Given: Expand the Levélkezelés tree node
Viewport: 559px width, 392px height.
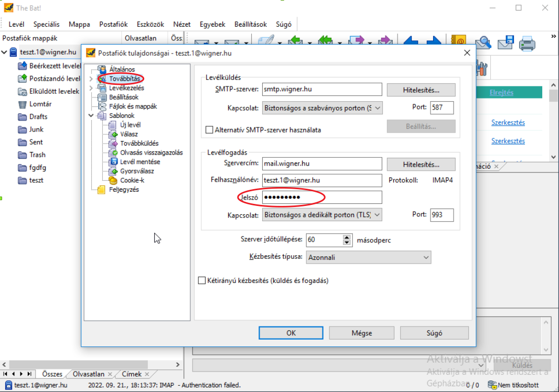Looking at the screenshot, I should click(x=91, y=88).
